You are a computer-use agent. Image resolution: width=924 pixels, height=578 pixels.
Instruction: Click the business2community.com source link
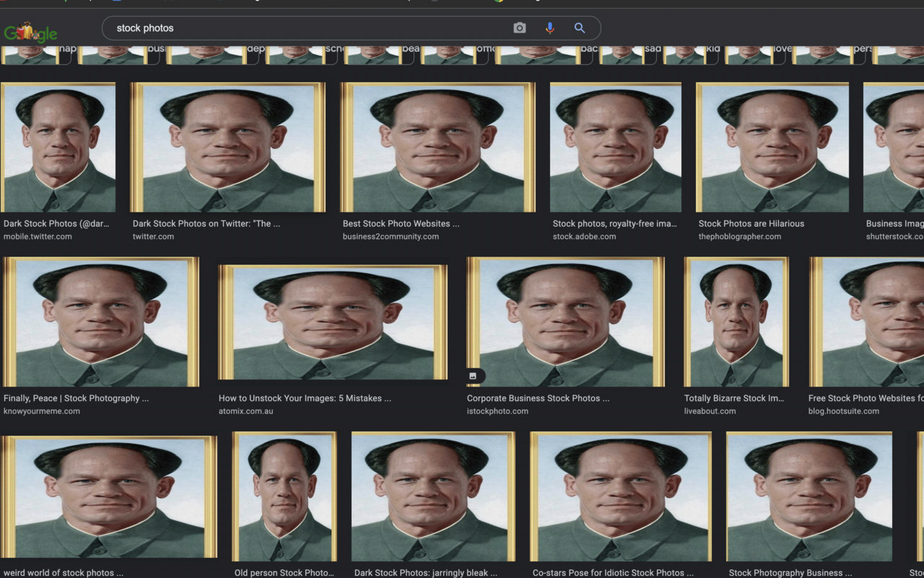click(x=390, y=236)
